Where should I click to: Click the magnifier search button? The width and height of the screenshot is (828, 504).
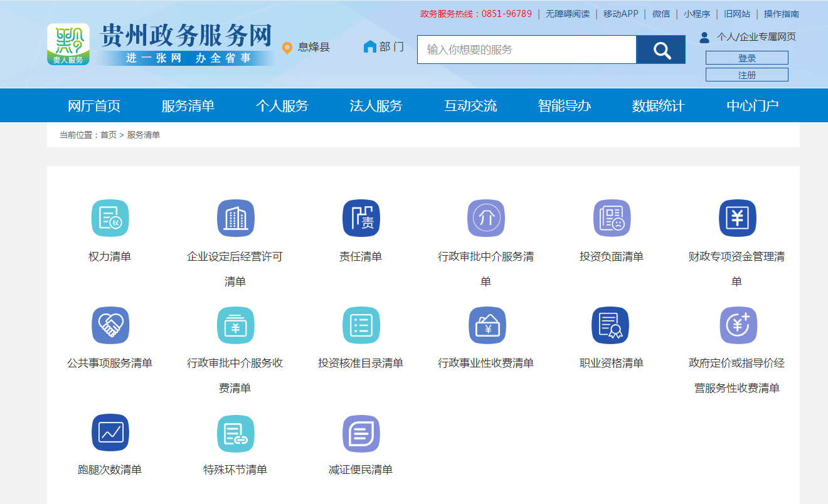pos(661,50)
